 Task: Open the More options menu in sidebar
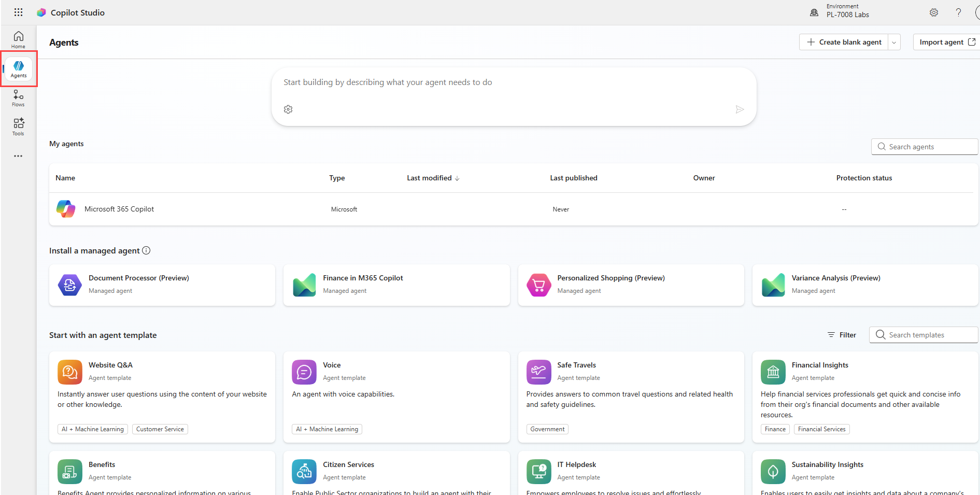(x=18, y=156)
